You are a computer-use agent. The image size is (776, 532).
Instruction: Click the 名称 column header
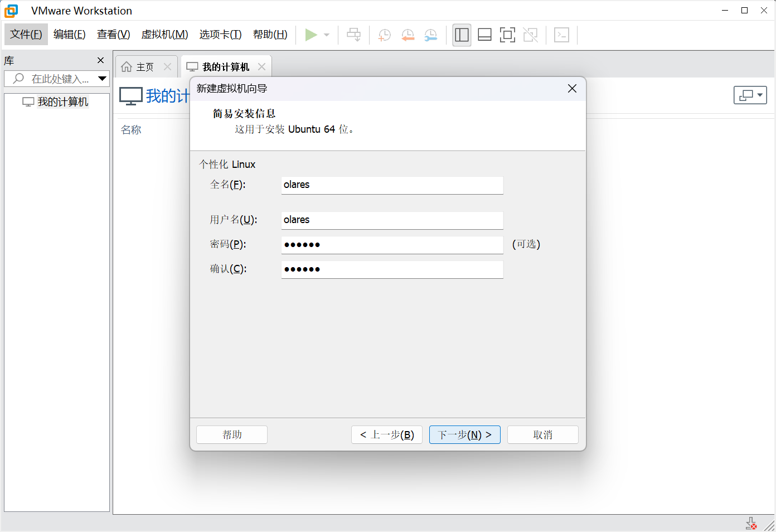coord(131,130)
